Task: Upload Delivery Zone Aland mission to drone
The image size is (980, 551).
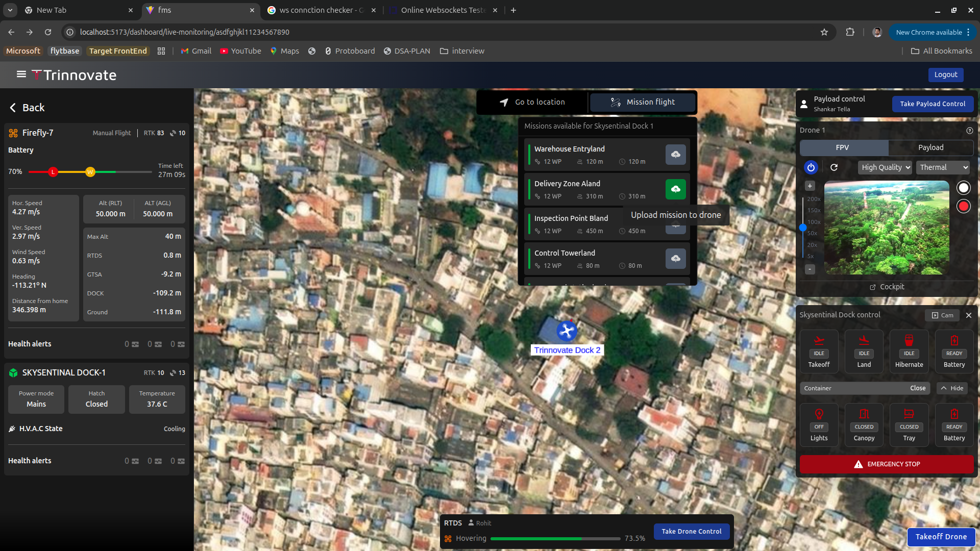Action: point(675,189)
